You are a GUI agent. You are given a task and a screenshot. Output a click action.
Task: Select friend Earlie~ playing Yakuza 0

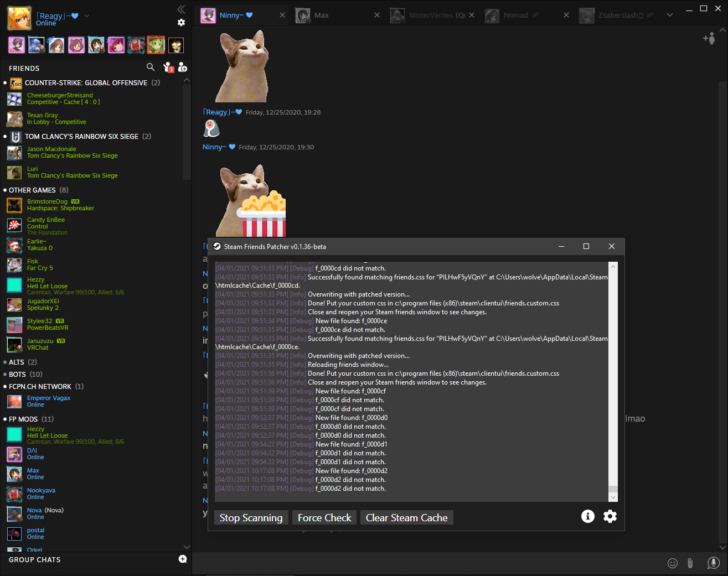click(93, 245)
